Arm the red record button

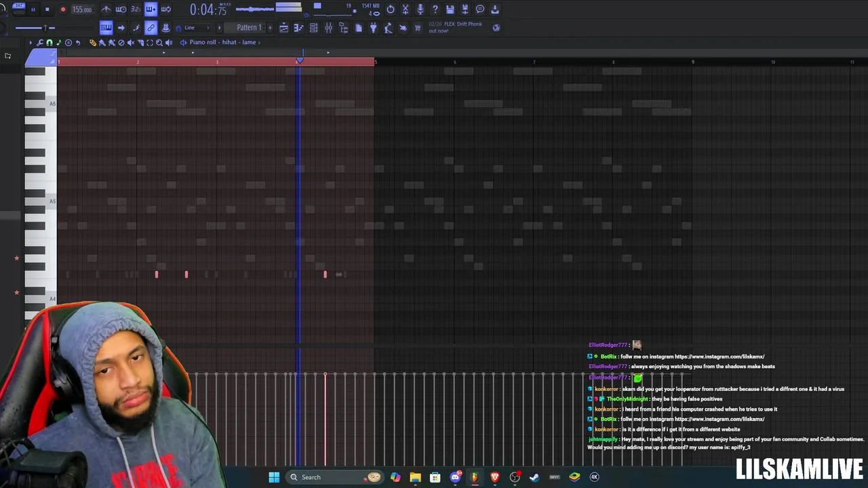coord(63,9)
